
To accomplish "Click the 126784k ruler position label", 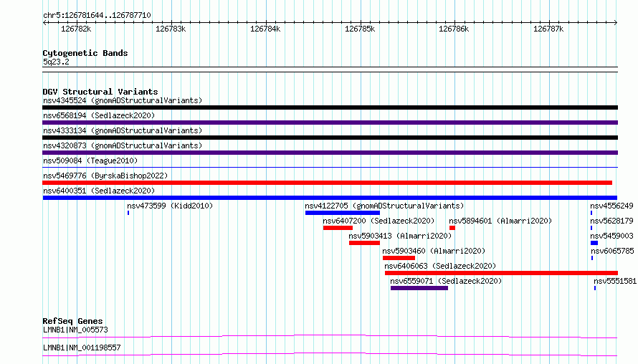I will pyautogui.click(x=265, y=29).
